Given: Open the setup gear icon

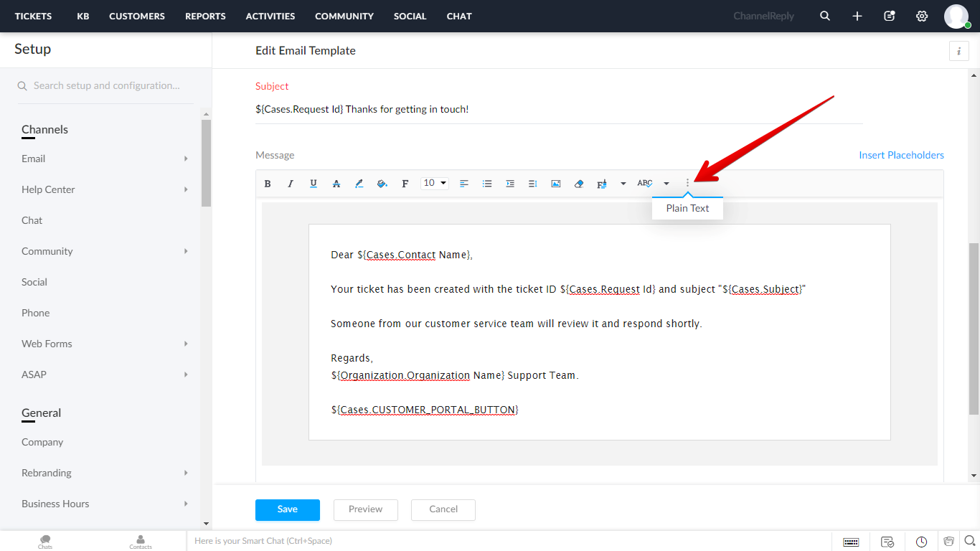Looking at the screenshot, I should tap(922, 16).
